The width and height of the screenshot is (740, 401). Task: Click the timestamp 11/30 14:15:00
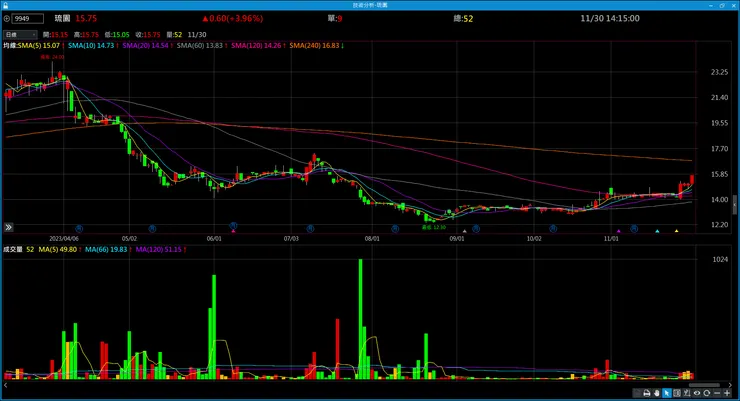pos(610,18)
